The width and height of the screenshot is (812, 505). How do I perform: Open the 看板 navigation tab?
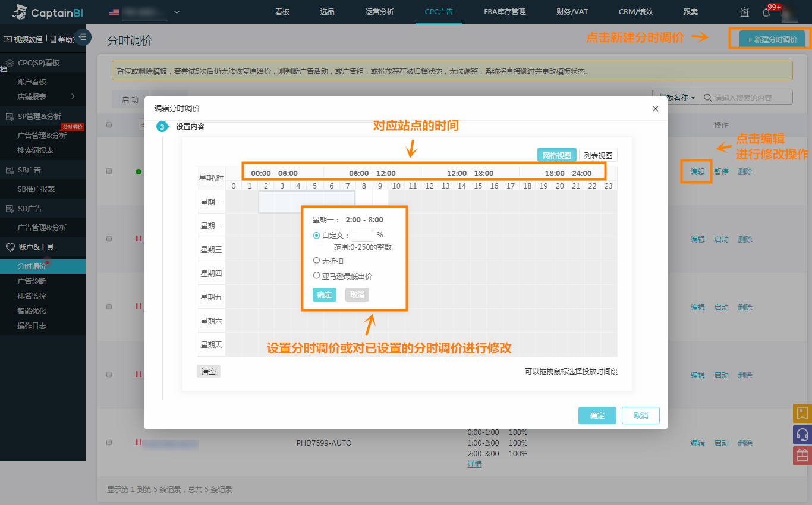click(x=282, y=12)
